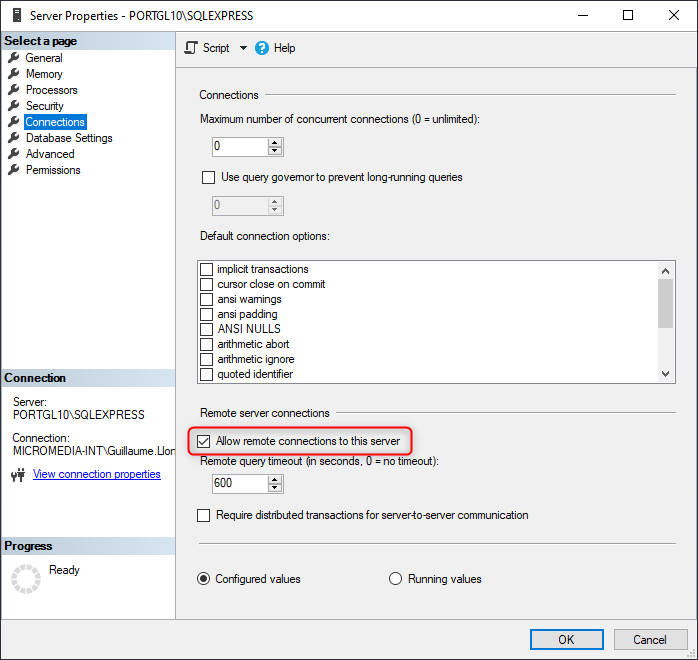Click the wrench icon beside Memory

(x=14, y=74)
